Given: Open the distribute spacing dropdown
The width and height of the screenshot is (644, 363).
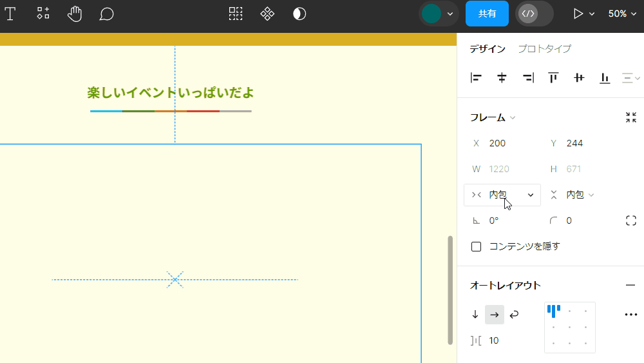Looking at the screenshot, I should tap(631, 78).
